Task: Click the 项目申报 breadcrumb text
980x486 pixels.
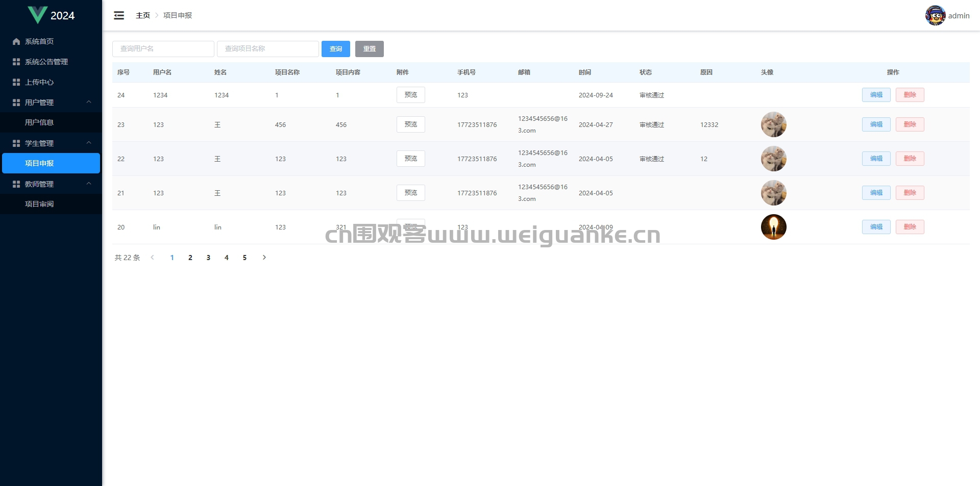Action: 178,15
